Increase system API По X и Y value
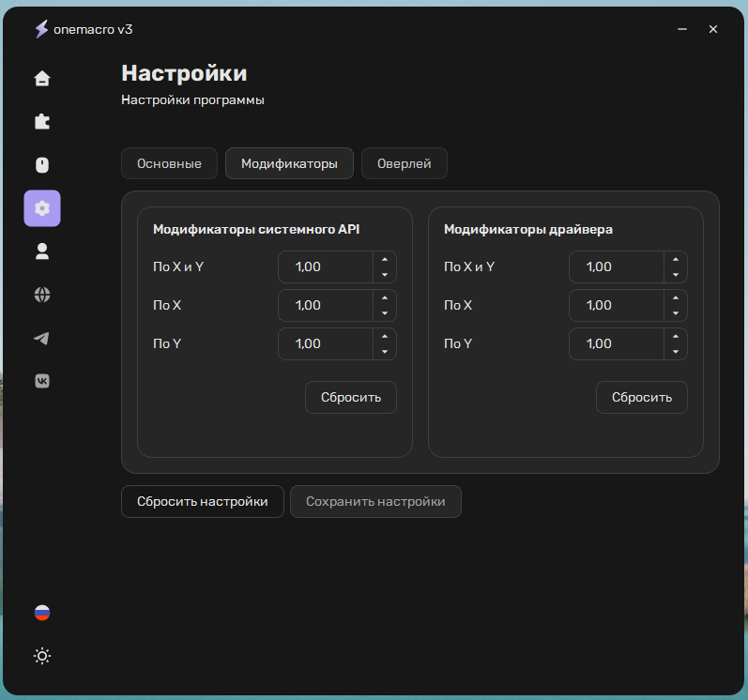The height and width of the screenshot is (700, 748). 385,260
